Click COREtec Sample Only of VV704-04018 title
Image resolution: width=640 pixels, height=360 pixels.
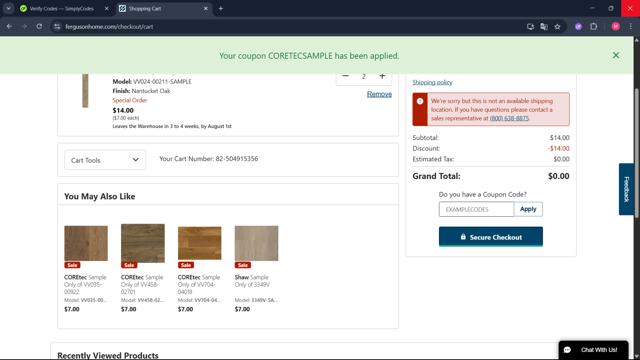(x=199, y=284)
